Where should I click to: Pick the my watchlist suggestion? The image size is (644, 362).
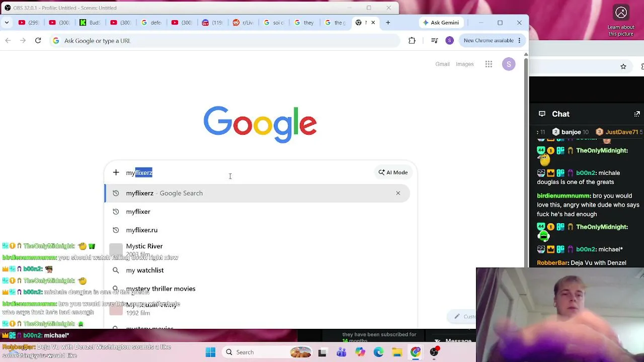point(257,270)
